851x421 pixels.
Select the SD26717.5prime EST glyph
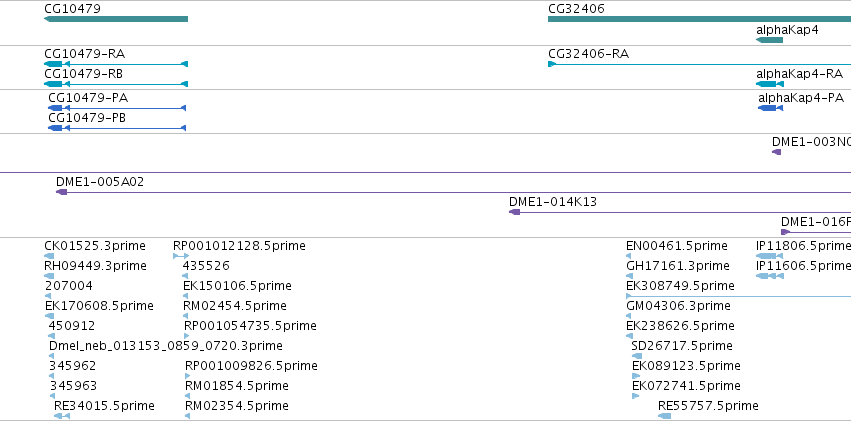[637, 356]
